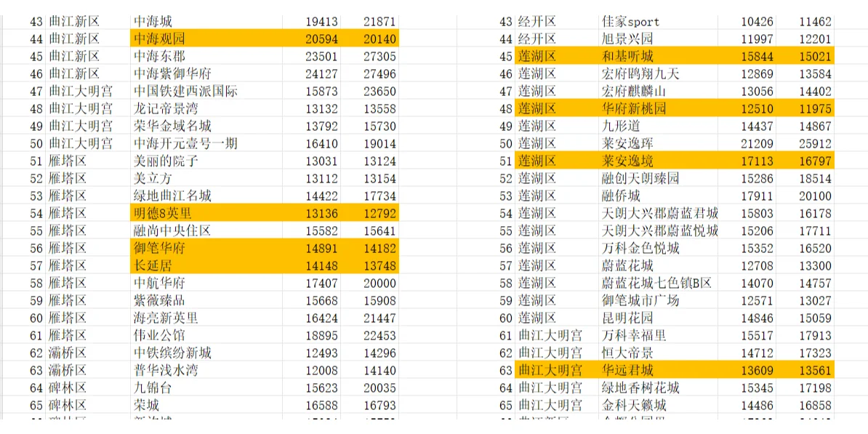Click the highlighted cell 华远君城
Screen dimensions: 868x434
658,370
